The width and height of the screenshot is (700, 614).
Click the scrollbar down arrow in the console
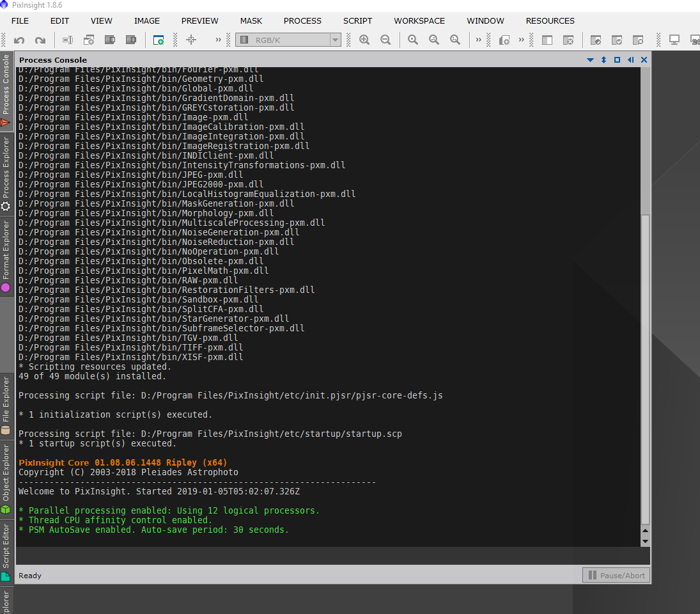(x=645, y=541)
